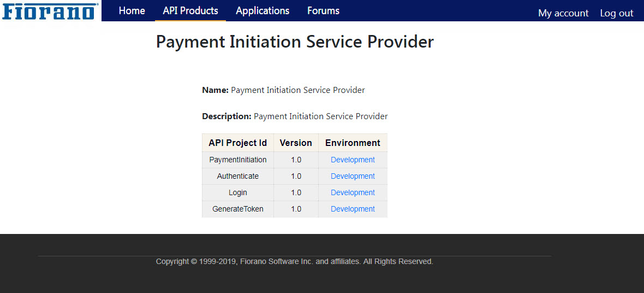Viewport: 644px width, 293px height.
Task: Click version 1.0 in PaymentInitiation row
Action: tap(296, 160)
